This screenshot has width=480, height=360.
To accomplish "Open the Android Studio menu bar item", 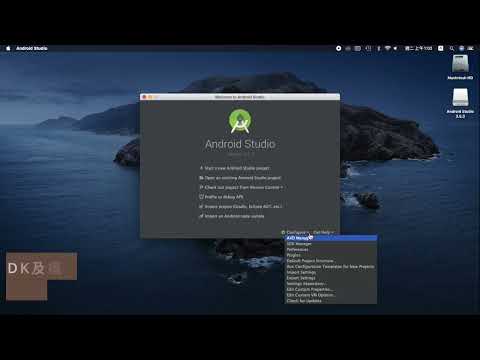I will pos(32,48).
